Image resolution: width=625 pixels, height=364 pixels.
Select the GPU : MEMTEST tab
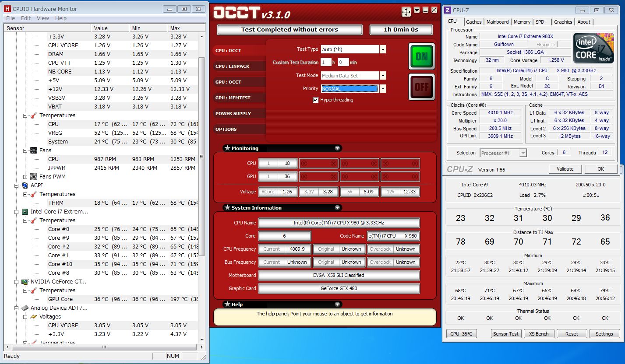(239, 98)
